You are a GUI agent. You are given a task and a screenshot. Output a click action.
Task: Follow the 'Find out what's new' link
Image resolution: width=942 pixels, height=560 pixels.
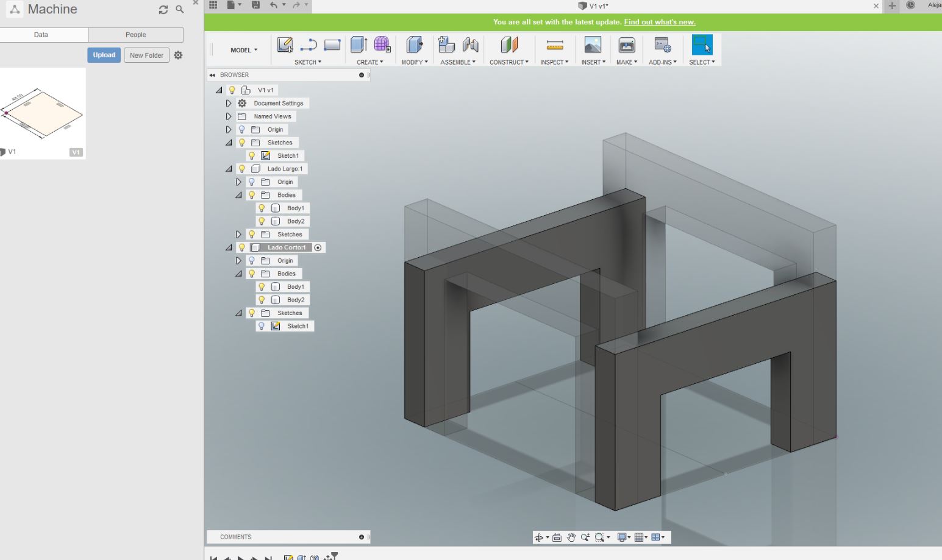pyautogui.click(x=660, y=22)
